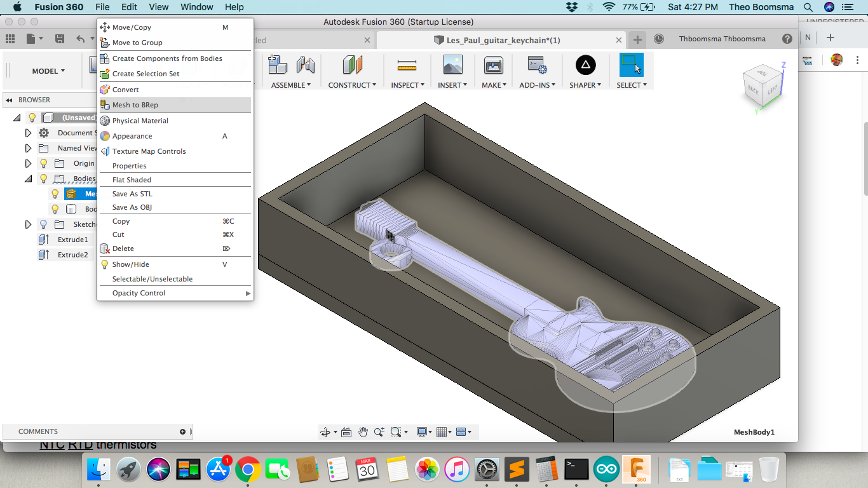The image size is (868, 488).
Task: Open the Edit menu in menu bar
Action: pos(129,7)
